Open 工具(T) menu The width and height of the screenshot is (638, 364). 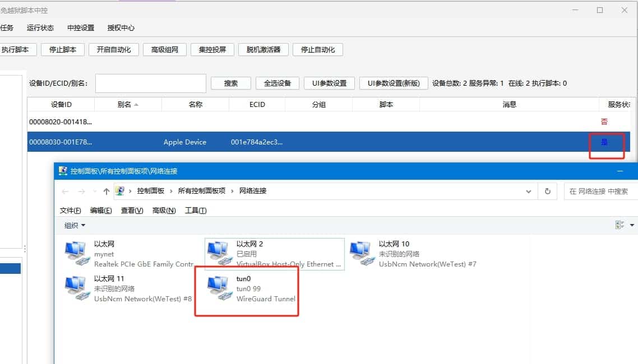point(196,211)
